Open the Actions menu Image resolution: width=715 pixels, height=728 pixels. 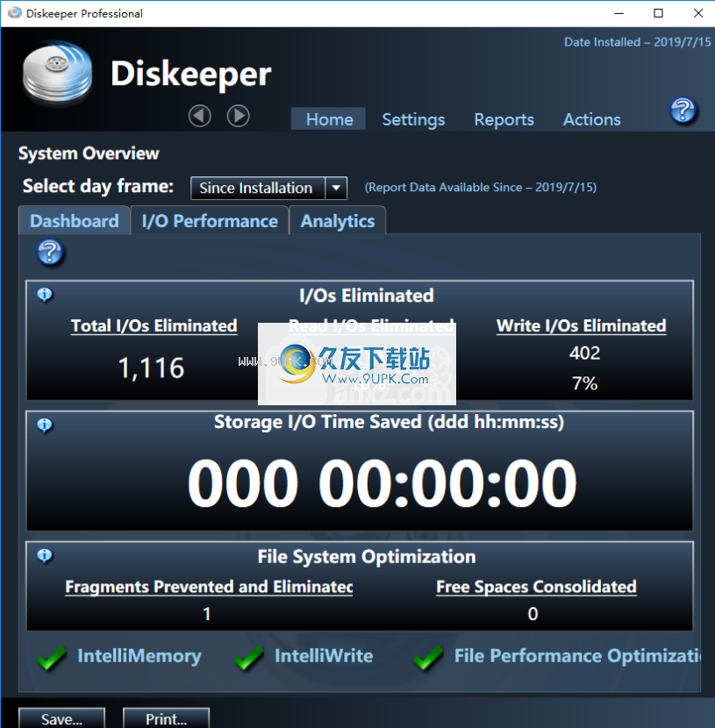tap(591, 119)
